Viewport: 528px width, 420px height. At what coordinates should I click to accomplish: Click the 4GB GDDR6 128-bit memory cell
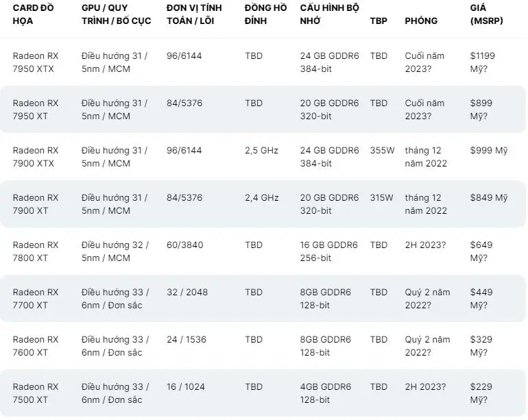(325, 393)
